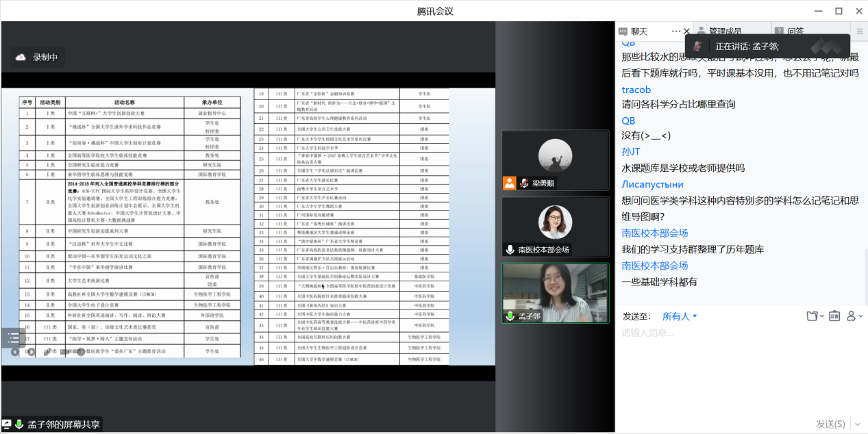Go to previous slide arrow

15,352
